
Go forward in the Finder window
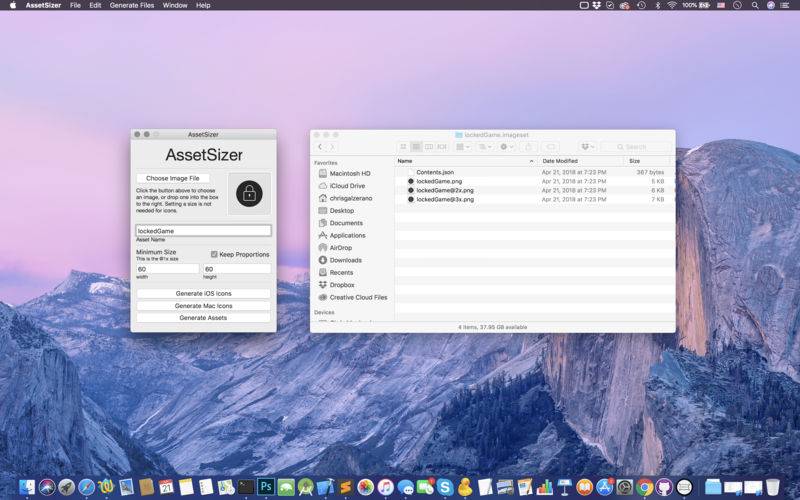tap(332, 147)
